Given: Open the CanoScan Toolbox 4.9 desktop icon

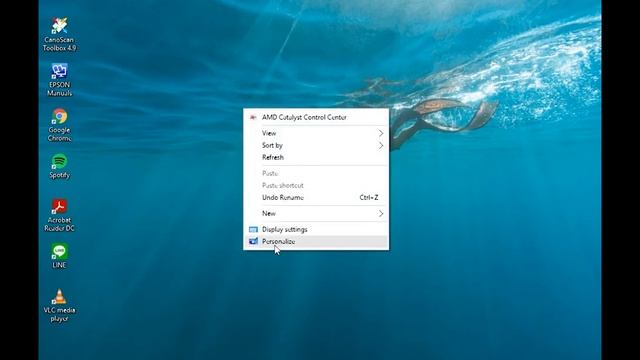Looking at the screenshot, I should tap(59, 35).
